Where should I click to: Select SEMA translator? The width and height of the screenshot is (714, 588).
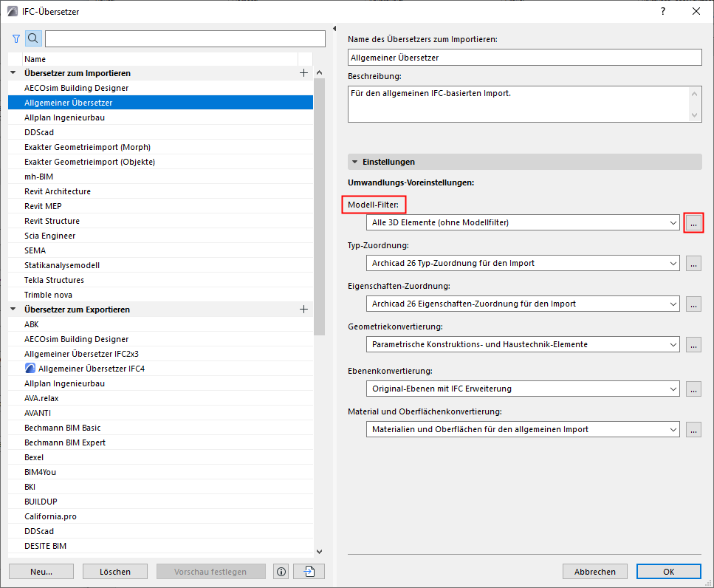point(160,250)
